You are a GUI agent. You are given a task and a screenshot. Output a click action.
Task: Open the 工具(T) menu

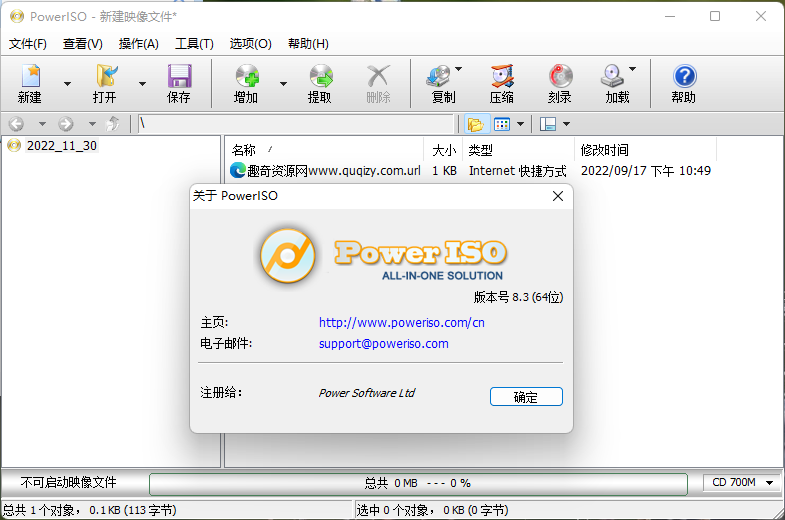194,44
